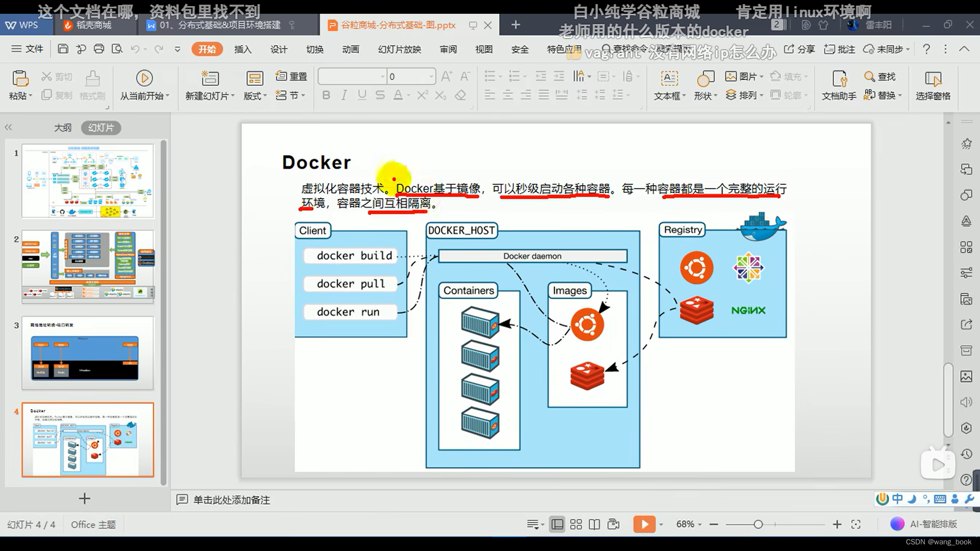Switch to the 大纲 outline pane
The image size is (980, 551).
(x=63, y=128)
